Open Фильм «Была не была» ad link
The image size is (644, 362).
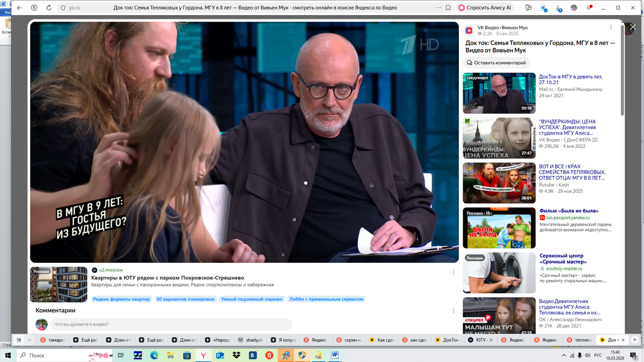tap(569, 211)
